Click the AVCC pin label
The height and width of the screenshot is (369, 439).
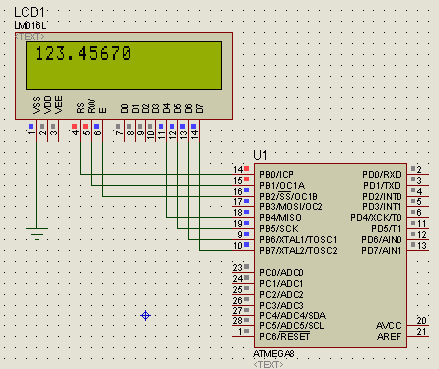[x=389, y=326]
